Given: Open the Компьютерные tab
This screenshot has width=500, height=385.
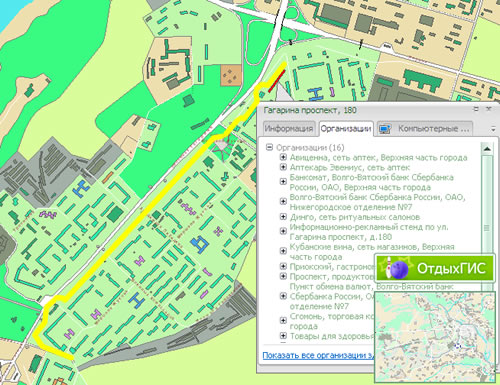Looking at the screenshot, I should [425, 129].
